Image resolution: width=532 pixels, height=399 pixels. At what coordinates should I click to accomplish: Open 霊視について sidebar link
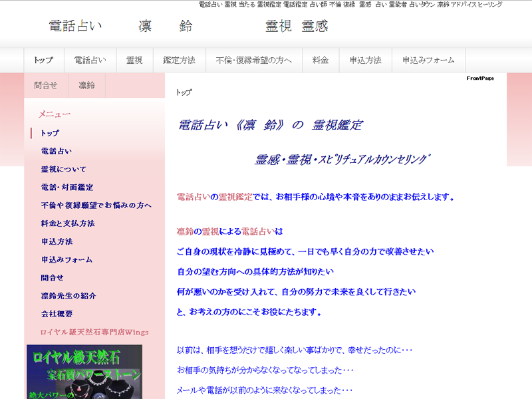tap(64, 169)
